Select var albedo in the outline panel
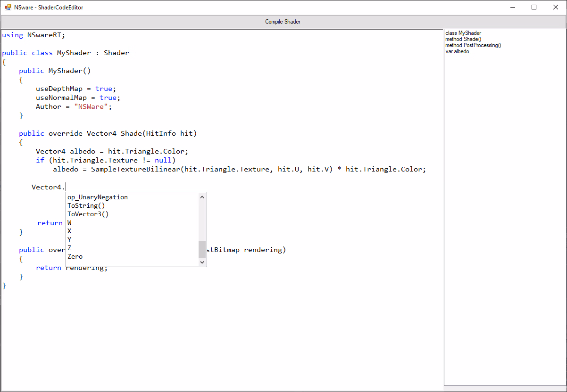Image resolution: width=567 pixels, height=392 pixels. pyautogui.click(x=457, y=51)
